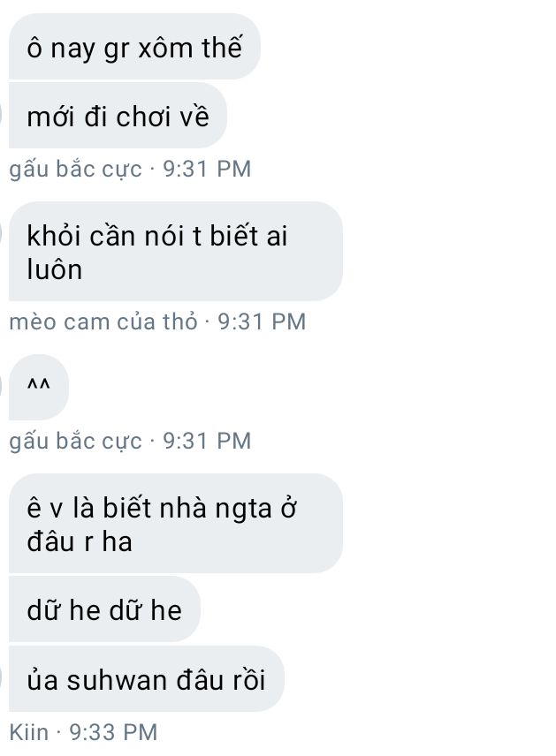Viewport: 556px width, 756px height.
Task: Tap the 'mới đi chơi về' message bubble
Action: tap(118, 116)
